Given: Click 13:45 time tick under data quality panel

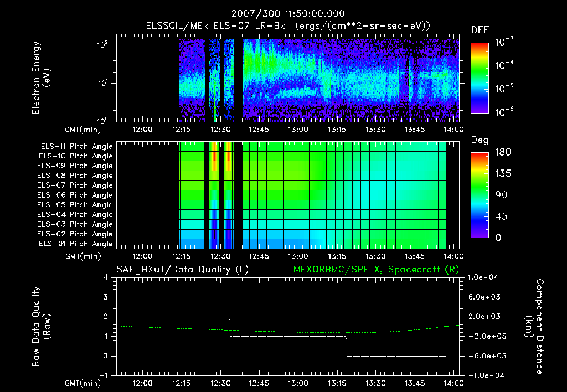Looking at the screenshot, I should point(415,383).
